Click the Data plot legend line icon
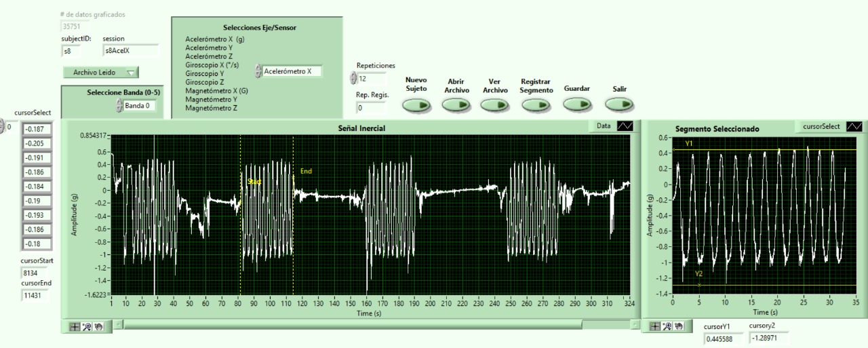Image resolution: width=868 pixels, height=348 pixels. (625, 125)
